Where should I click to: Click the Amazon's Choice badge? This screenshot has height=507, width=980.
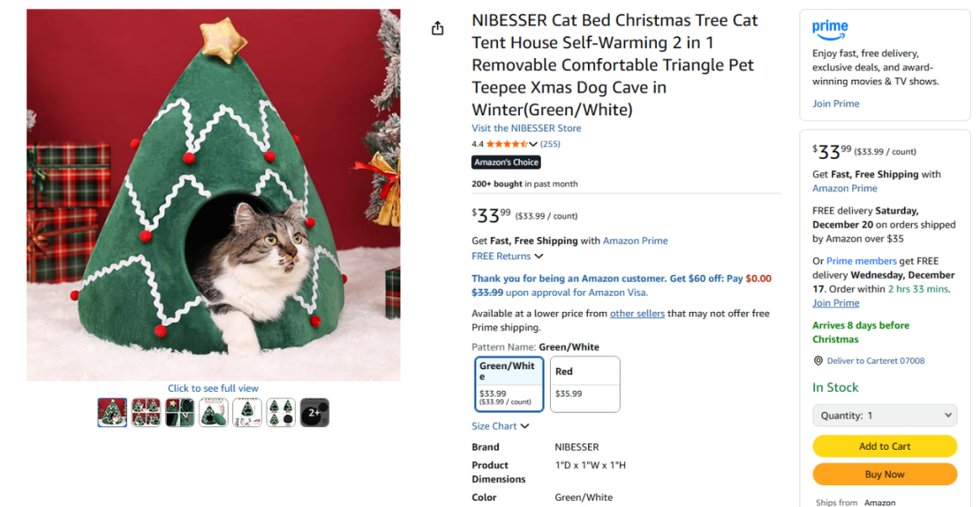[506, 162]
